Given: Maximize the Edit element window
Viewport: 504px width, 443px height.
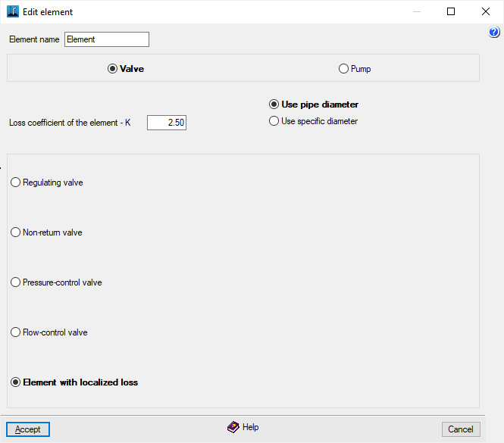Looking at the screenshot, I should pyautogui.click(x=451, y=11).
